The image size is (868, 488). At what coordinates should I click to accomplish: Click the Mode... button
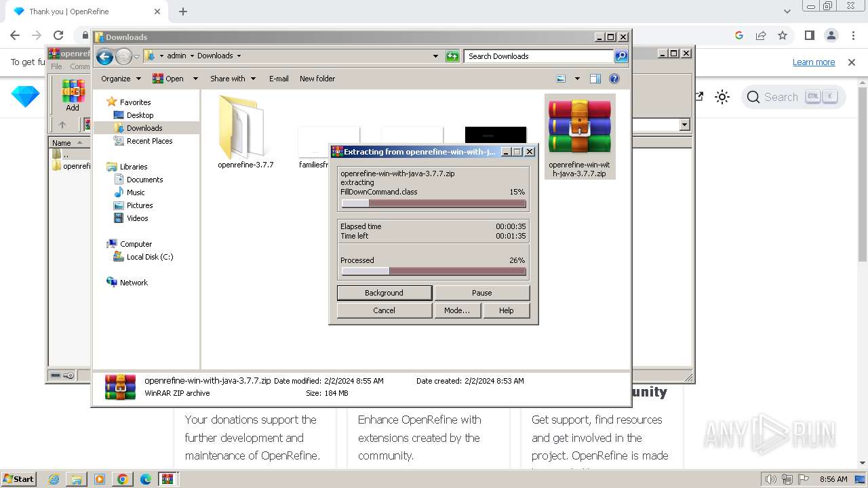coord(456,310)
